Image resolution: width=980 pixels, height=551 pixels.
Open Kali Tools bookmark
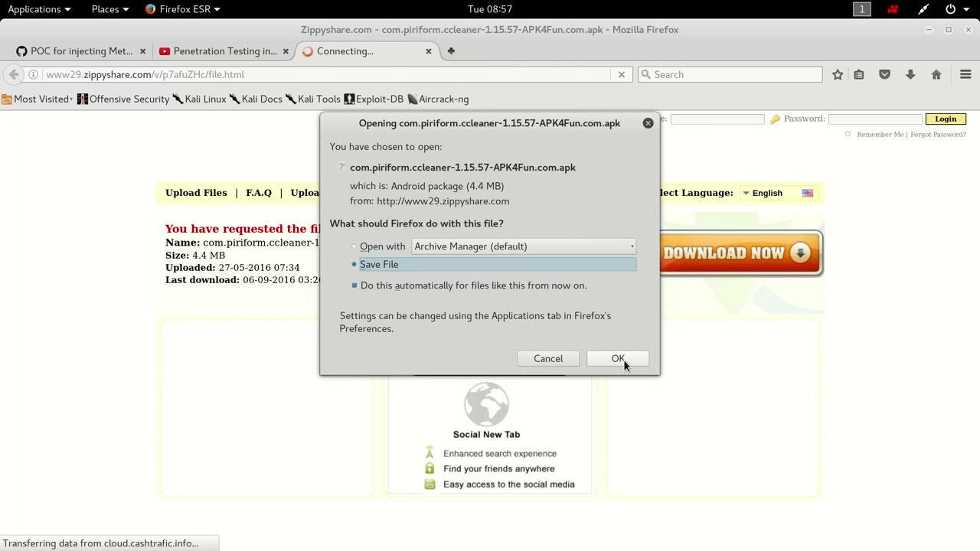[x=312, y=99]
